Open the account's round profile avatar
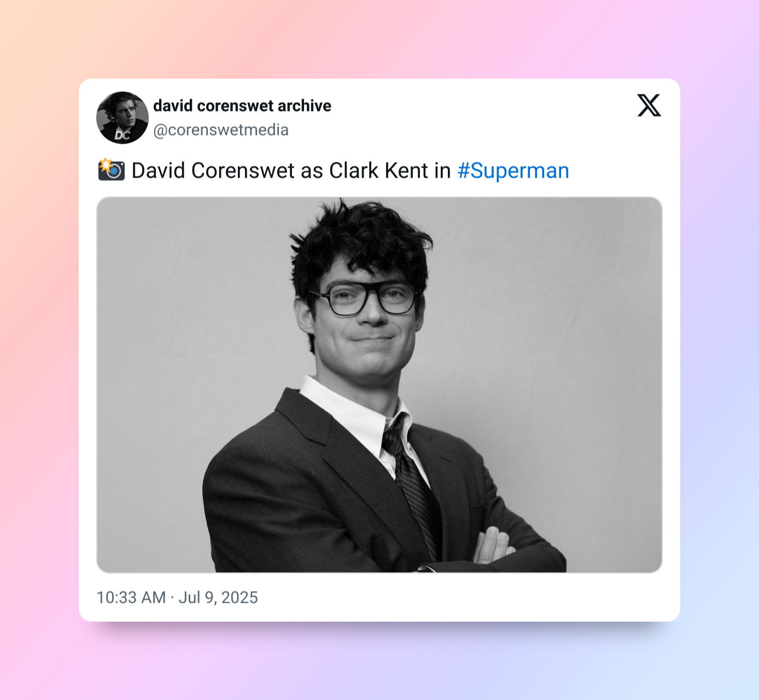759x700 pixels. (122, 117)
